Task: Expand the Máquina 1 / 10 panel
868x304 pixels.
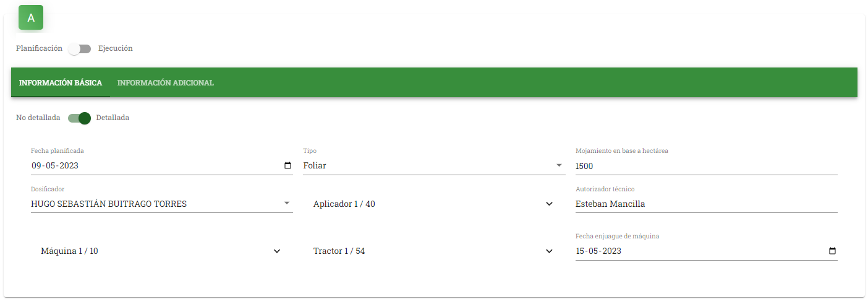Action: pyautogui.click(x=162, y=251)
